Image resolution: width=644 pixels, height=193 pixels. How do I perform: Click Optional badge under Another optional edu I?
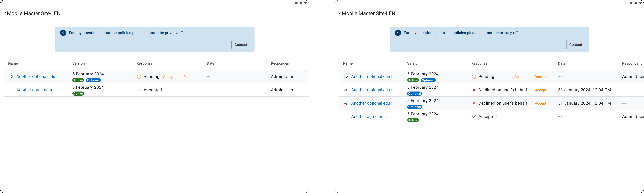click(414, 107)
